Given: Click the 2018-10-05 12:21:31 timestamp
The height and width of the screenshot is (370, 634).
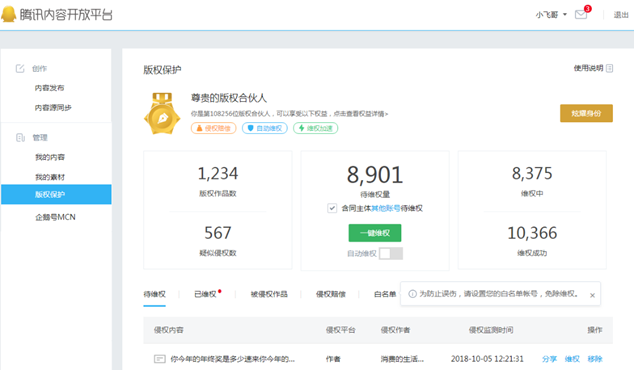Looking at the screenshot, I should pos(487,359).
